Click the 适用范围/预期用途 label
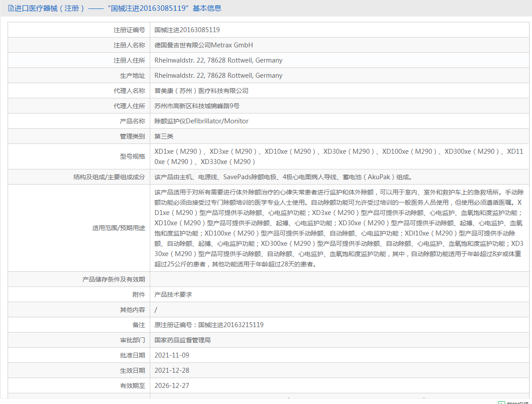The image size is (532, 404). [x=118, y=228]
